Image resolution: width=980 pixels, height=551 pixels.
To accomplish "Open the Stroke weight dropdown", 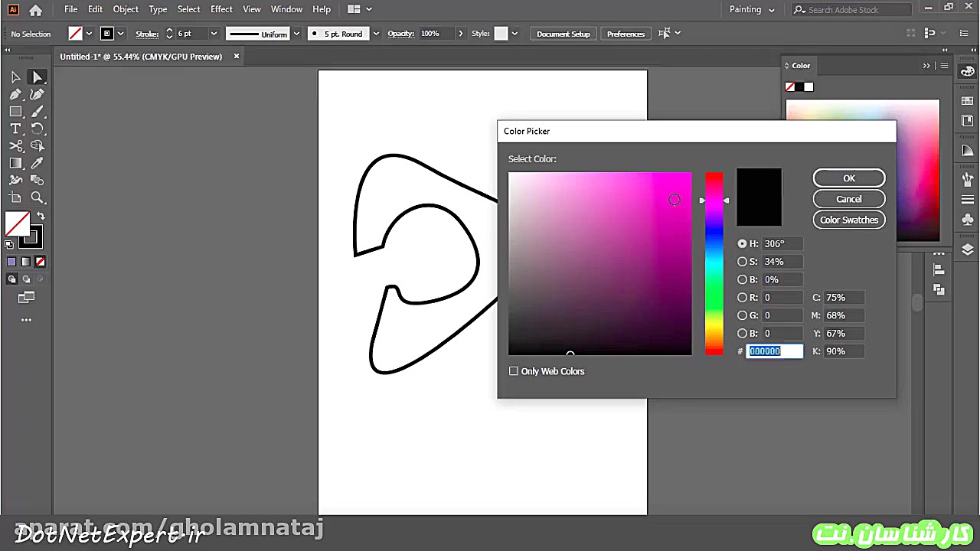I will coord(212,33).
